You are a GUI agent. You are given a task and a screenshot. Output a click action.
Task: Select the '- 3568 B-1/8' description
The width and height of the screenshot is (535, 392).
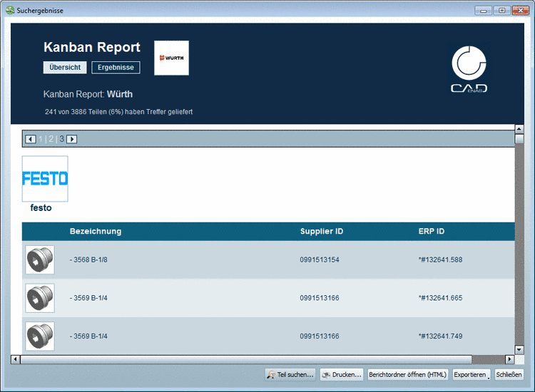tap(88, 259)
